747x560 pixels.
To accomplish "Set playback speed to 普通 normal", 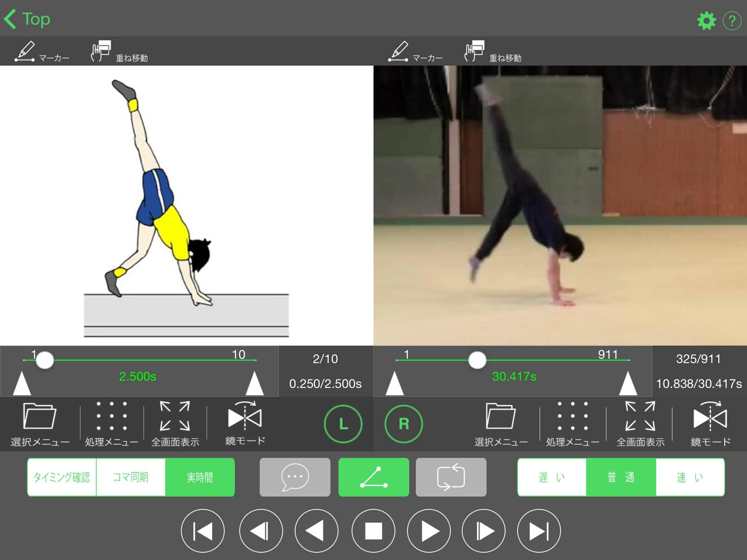I will pyautogui.click(x=621, y=477).
